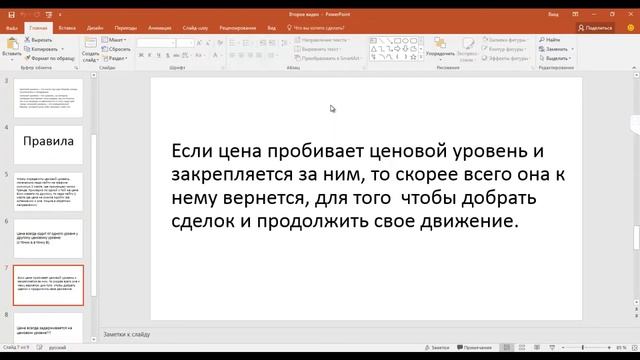The height and width of the screenshot is (360, 640).
Task: Switch to Normal view in status bar
Action: click(x=507, y=347)
